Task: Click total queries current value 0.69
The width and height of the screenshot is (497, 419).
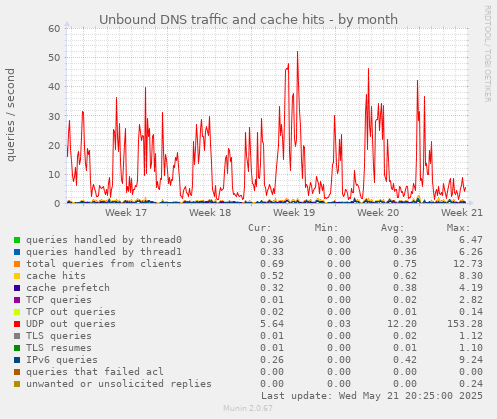Action: pos(272,264)
